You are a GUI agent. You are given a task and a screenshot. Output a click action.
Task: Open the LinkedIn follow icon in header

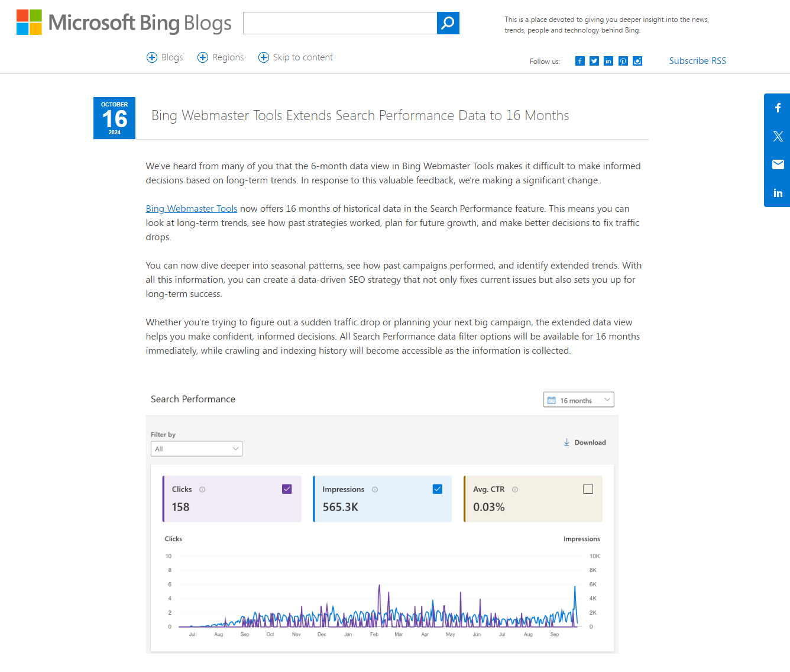coord(608,61)
